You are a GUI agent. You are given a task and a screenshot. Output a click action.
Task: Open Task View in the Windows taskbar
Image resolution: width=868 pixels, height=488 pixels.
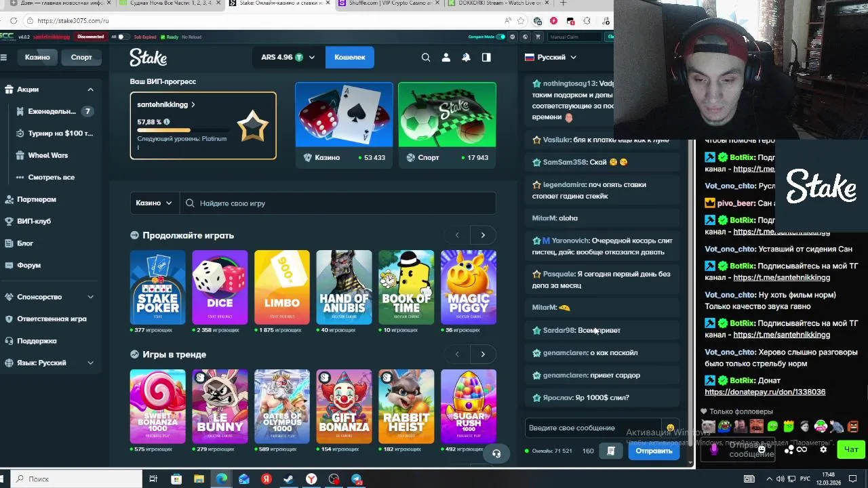[154, 479]
